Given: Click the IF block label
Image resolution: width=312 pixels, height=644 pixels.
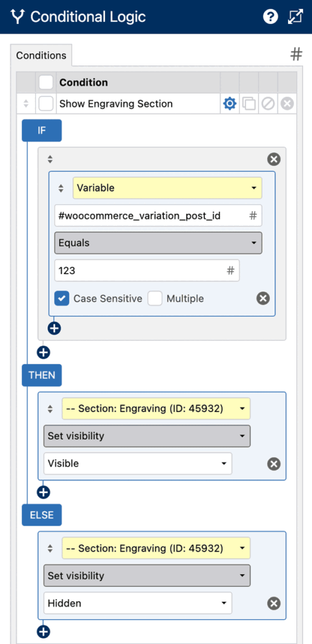Looking at the screenshot, I should [42, 131].
